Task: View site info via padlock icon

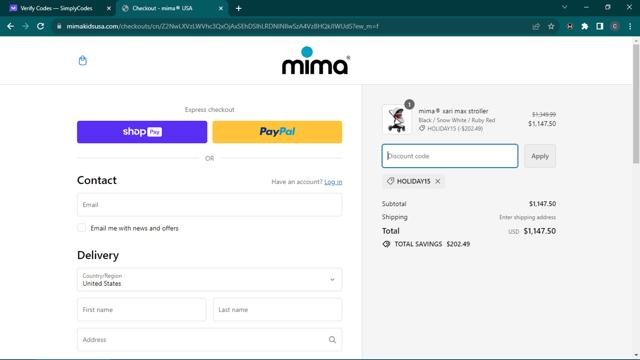Action: [59, 26]
